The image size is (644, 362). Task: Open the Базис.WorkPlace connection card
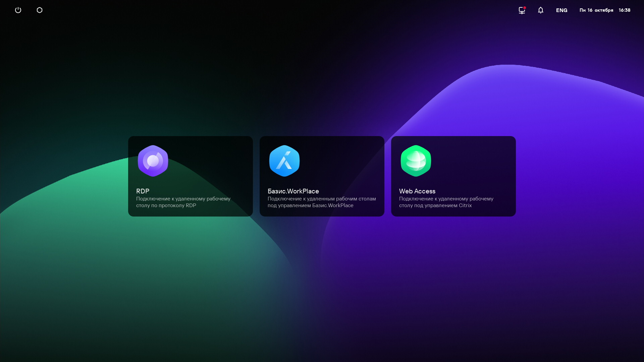(339, 168)
